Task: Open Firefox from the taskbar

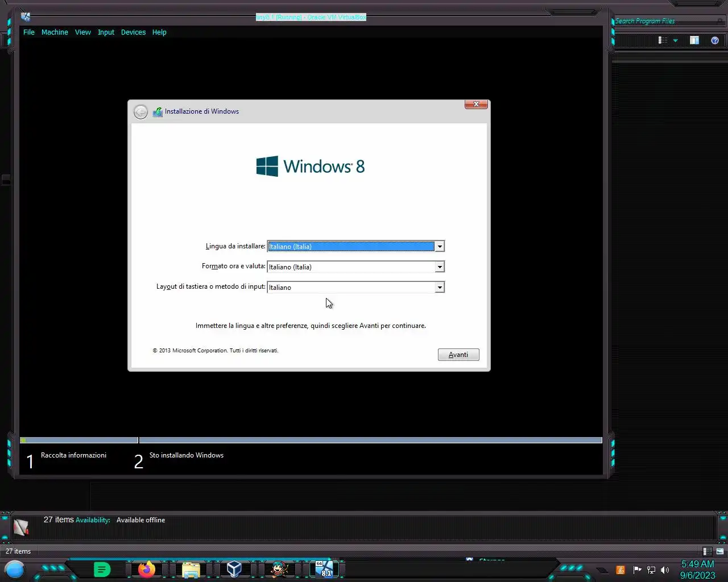Action: pos(147,569)
